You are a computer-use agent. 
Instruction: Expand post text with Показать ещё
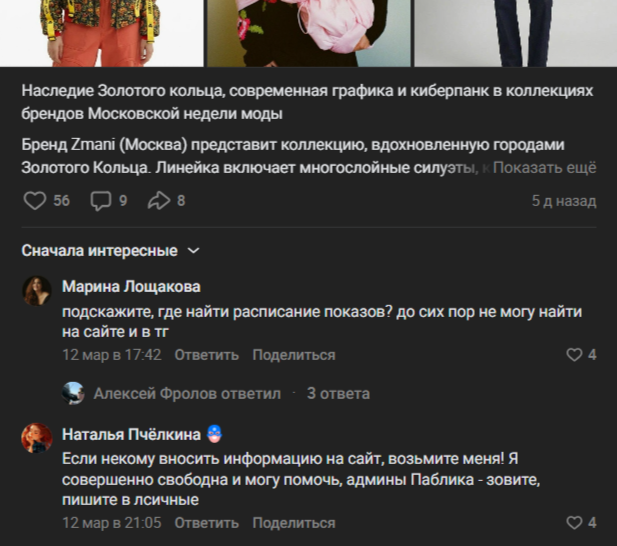pyautogui.click(x=544, y=168)
